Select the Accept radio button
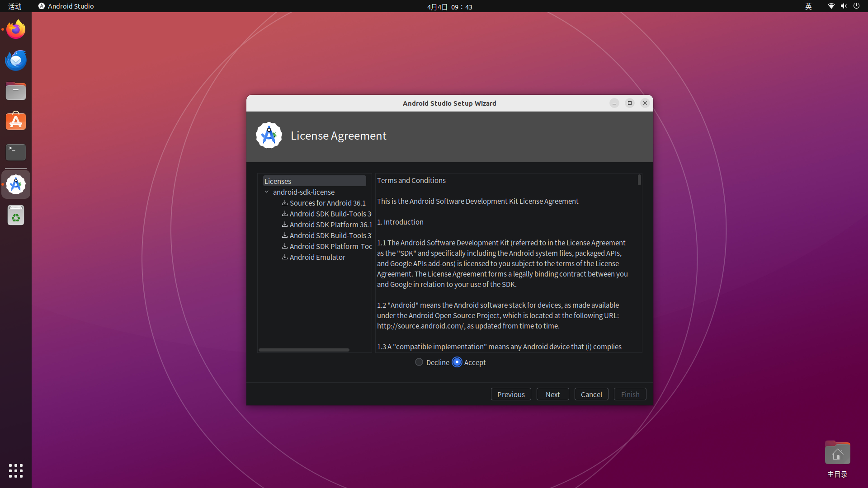Image resolution: width=868 pixels, height=488 pixels. click(457, 362)
